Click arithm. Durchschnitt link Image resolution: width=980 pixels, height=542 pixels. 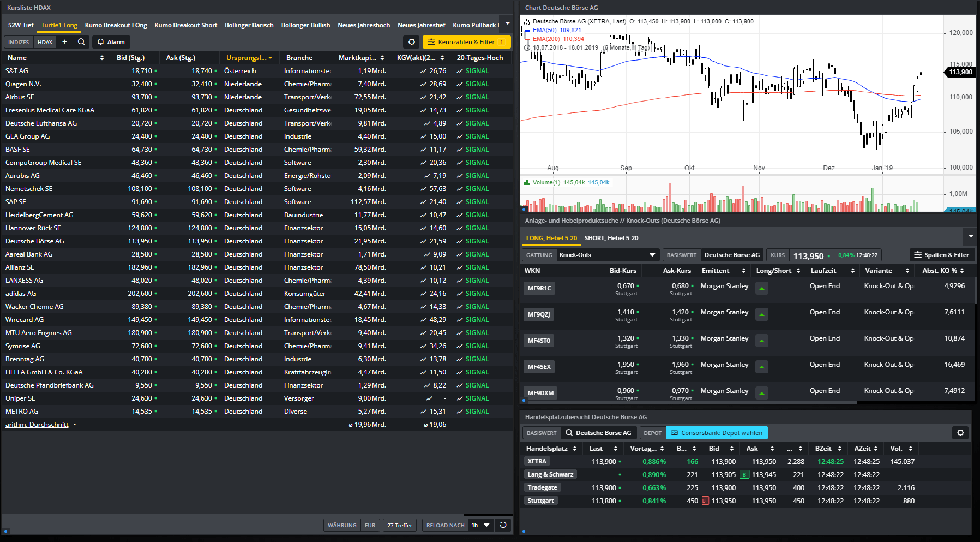(x=37, y=425)
